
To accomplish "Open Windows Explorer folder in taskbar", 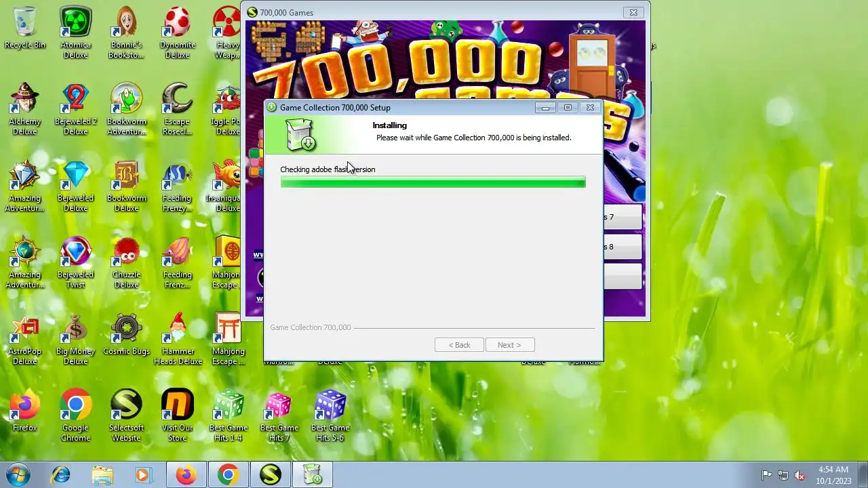I will pos(102,475).
